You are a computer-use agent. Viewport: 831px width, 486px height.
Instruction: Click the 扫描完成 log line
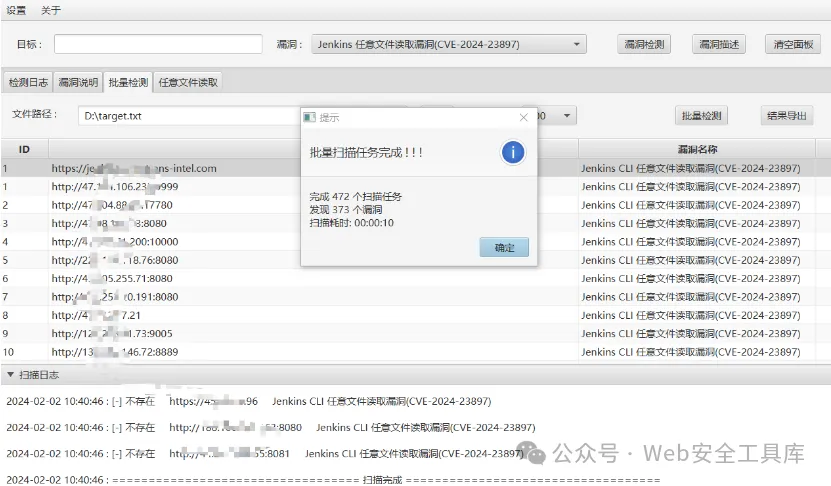333,480
